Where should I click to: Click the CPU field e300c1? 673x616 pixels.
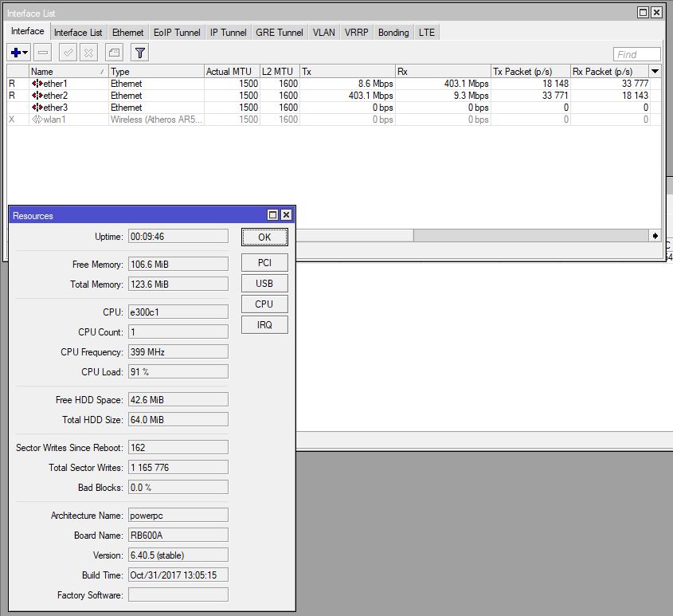coord(178,312)
